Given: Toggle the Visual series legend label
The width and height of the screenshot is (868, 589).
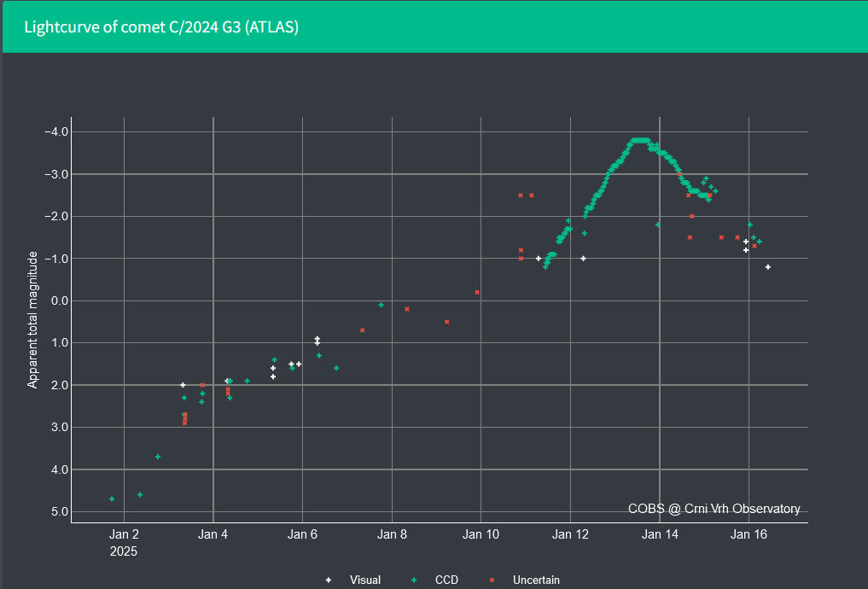Looking at the screenshot, I should click(x=364, y=580).
